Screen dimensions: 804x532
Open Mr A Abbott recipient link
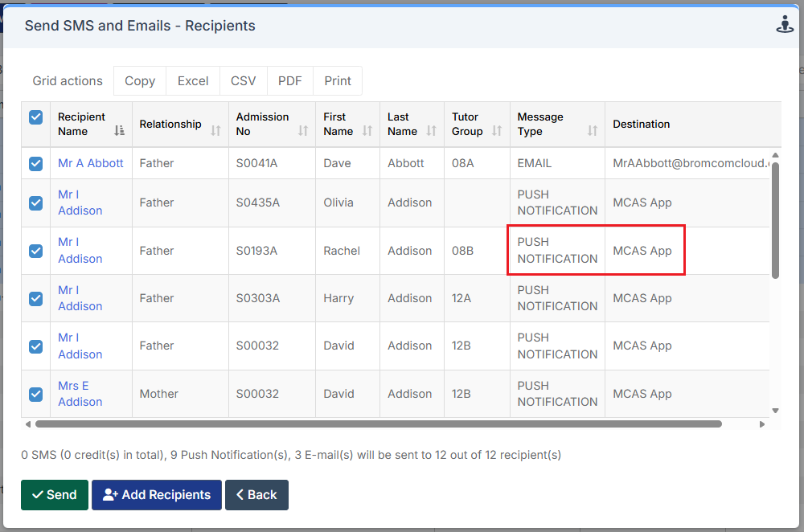point(91,163)
